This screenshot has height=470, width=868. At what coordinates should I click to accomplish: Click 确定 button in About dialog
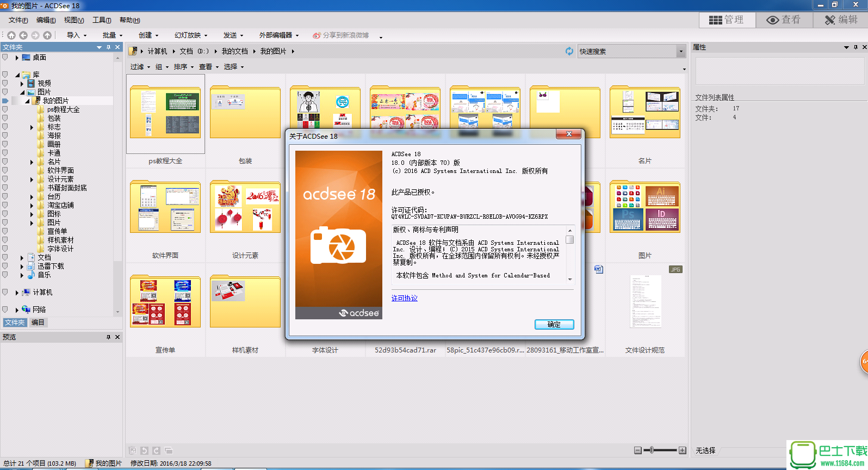pos(554,324)
